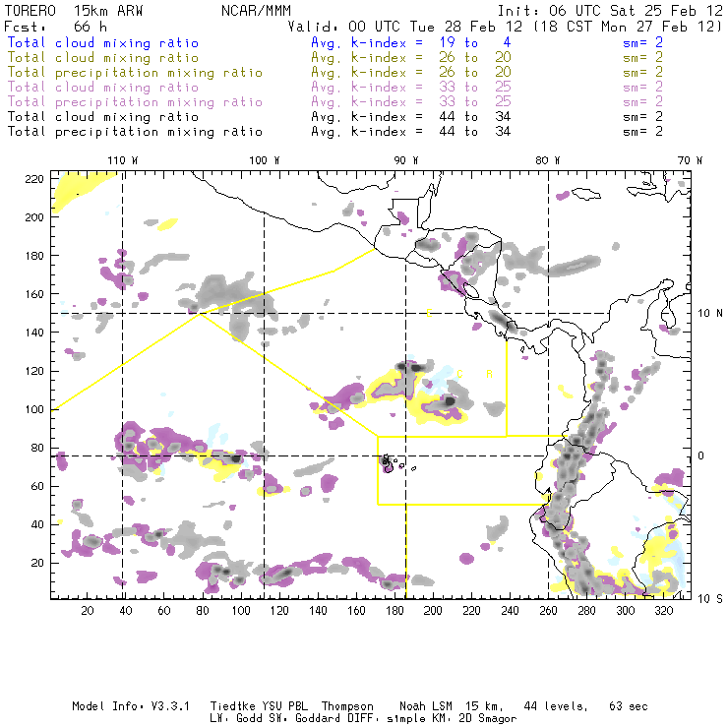
Task: Click the y-axis tick label "100"
Action: click(x=34, y=409)
